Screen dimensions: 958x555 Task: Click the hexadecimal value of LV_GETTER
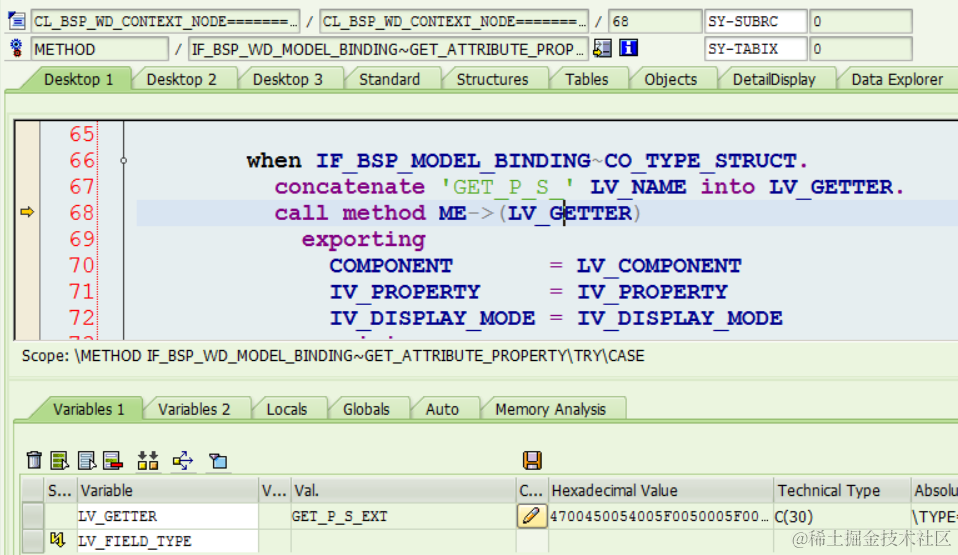(x=660, y=516)
